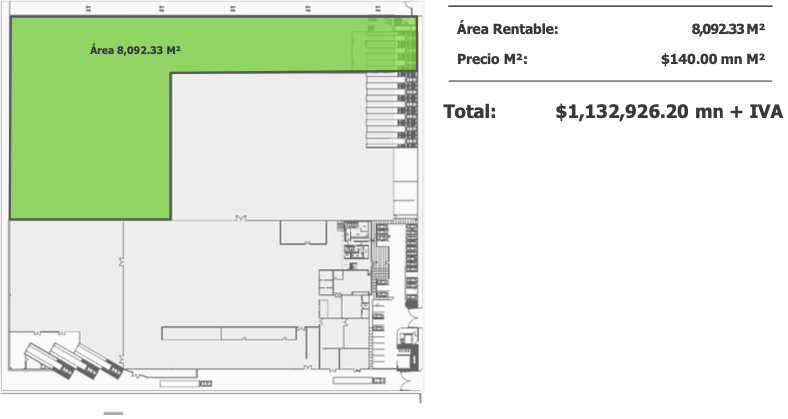Click the small rectangular room below green area
The image size is (788, 419).
point(302,232)
